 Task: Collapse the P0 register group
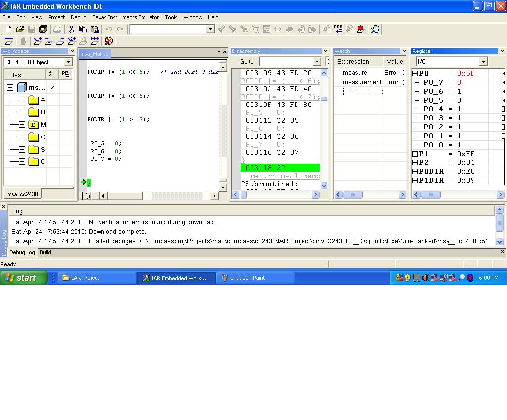[x=415, y=73]
